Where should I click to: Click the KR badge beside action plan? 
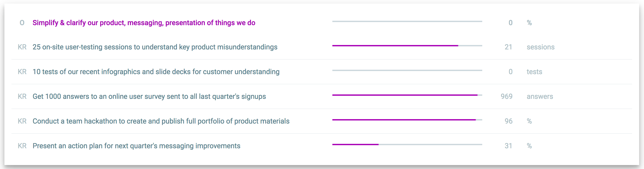point(22,146)
